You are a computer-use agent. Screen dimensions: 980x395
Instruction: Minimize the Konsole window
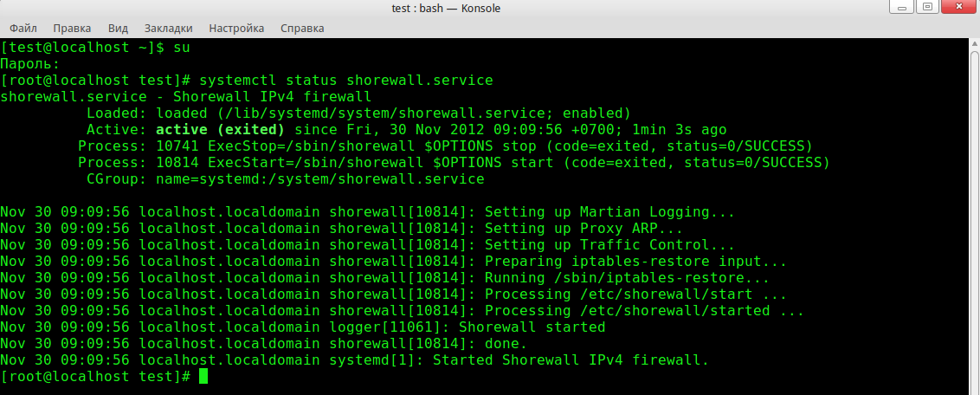click(902, 8)
